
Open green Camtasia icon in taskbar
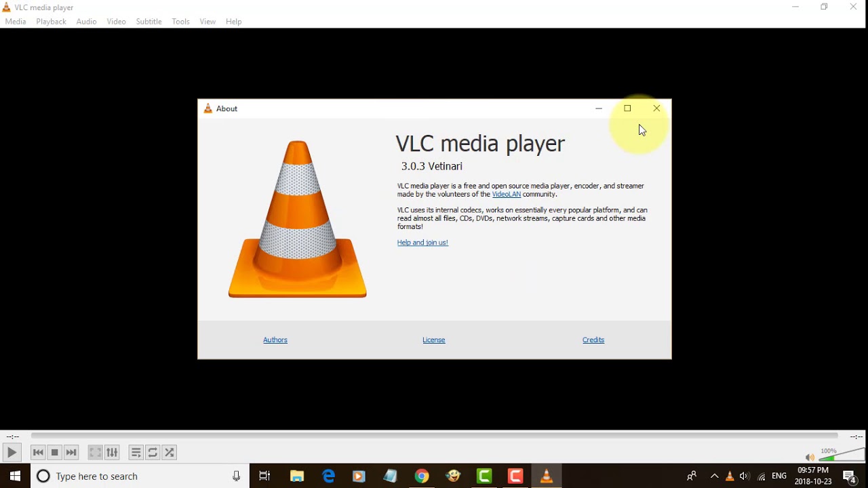pos(484,476)
